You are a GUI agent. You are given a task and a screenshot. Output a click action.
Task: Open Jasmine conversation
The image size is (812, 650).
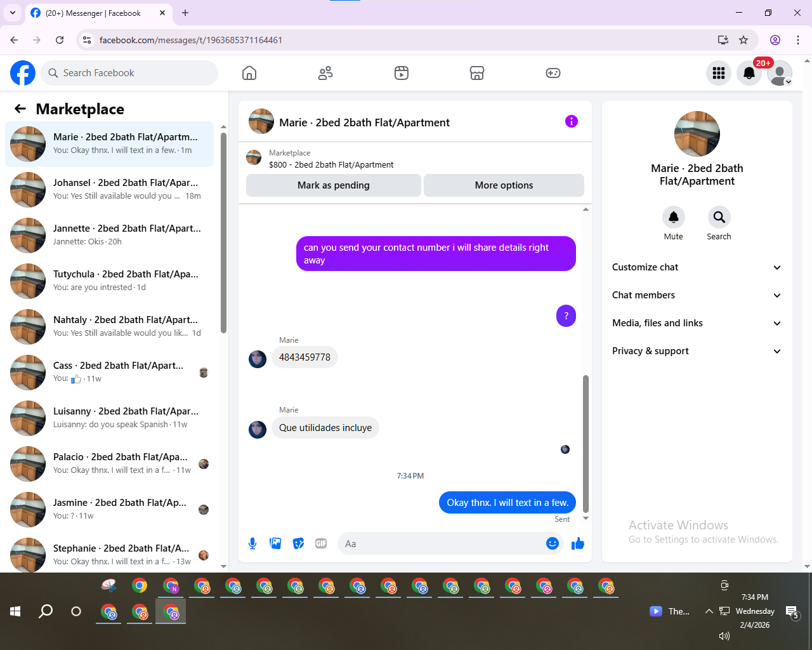tap(109, 510)
